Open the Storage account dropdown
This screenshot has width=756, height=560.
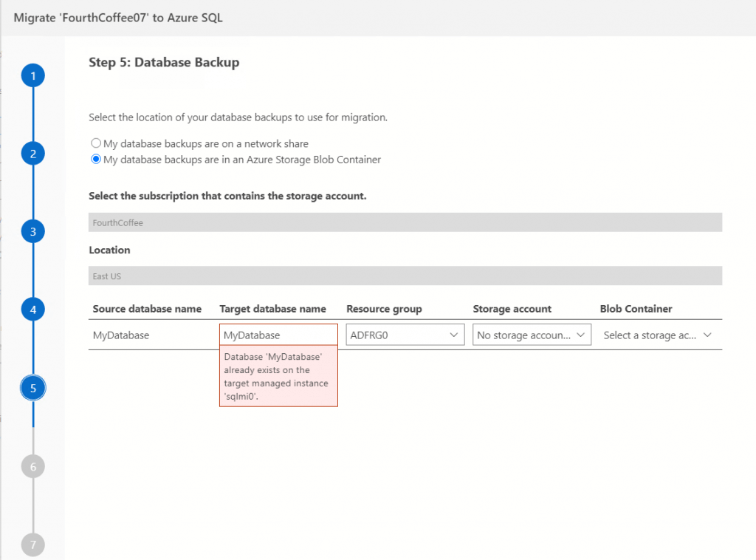532,335
